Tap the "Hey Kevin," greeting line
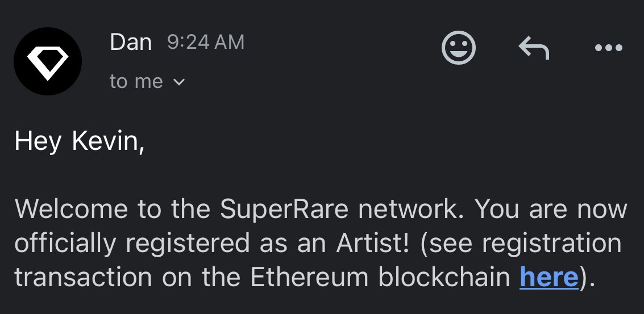Viewport: 644px width, 314px height. (79, 141)
